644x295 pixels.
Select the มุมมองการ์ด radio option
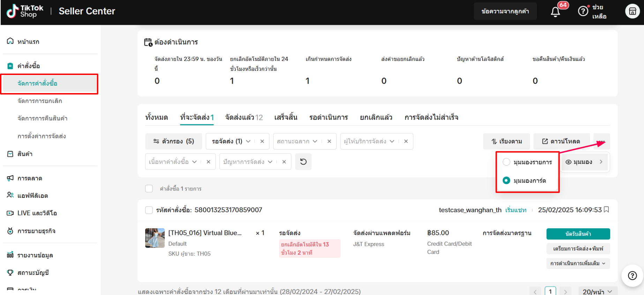coord(506,180)
